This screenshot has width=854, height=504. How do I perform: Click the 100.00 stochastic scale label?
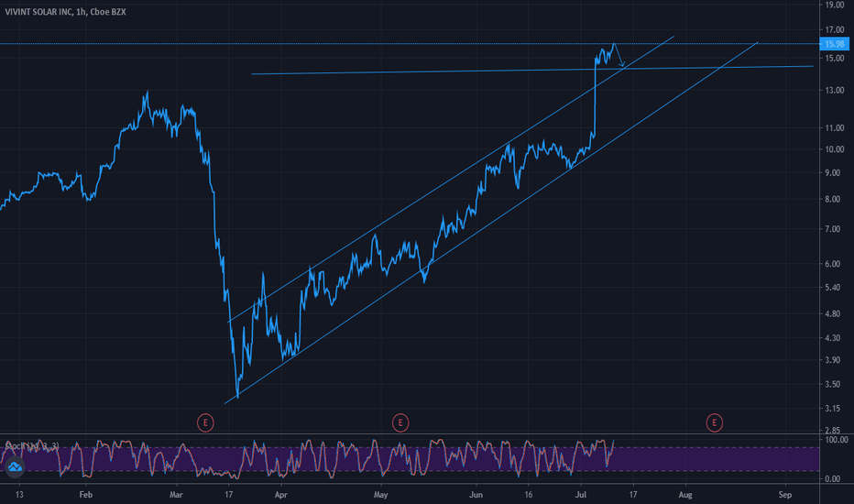click(x=837, y=440)
